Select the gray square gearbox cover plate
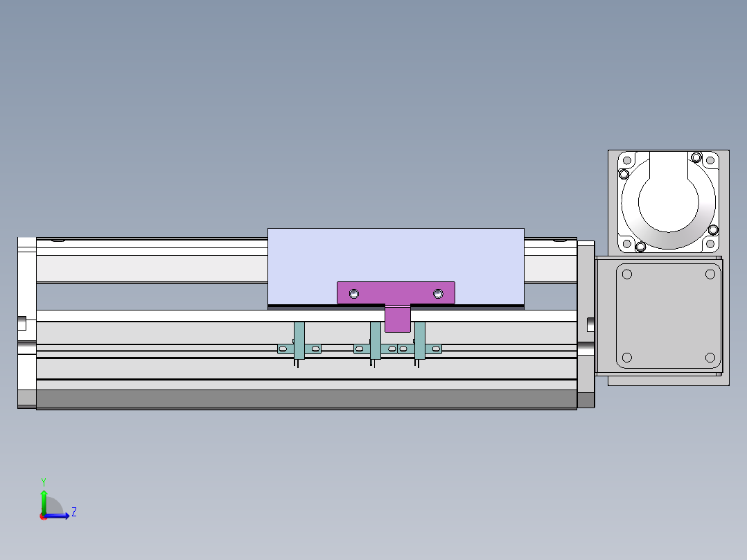This screenshot has height=560, width=747. 669,316
